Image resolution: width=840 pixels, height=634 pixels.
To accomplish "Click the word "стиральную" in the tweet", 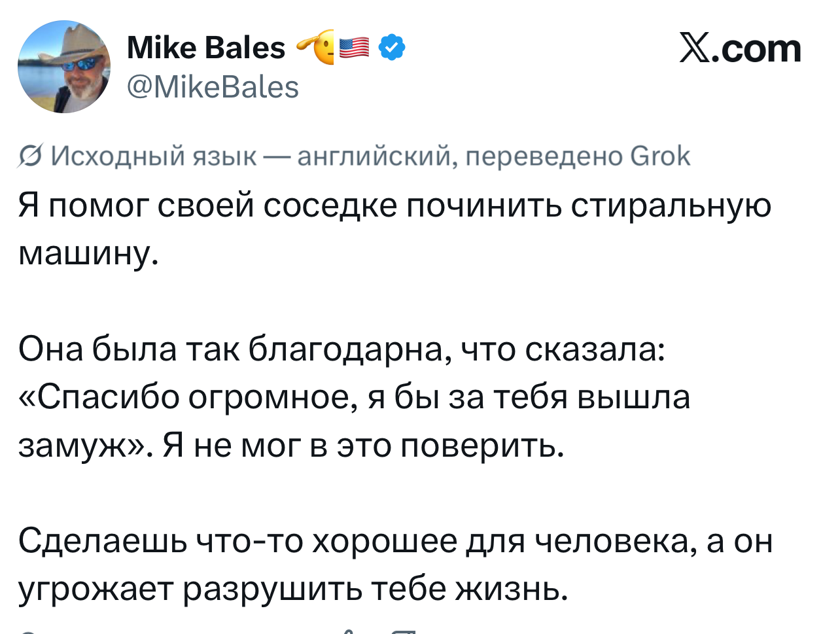I will point(671,205).
